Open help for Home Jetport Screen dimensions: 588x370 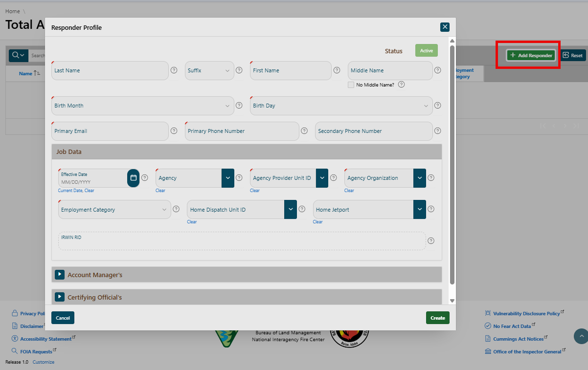pos(431,209)
